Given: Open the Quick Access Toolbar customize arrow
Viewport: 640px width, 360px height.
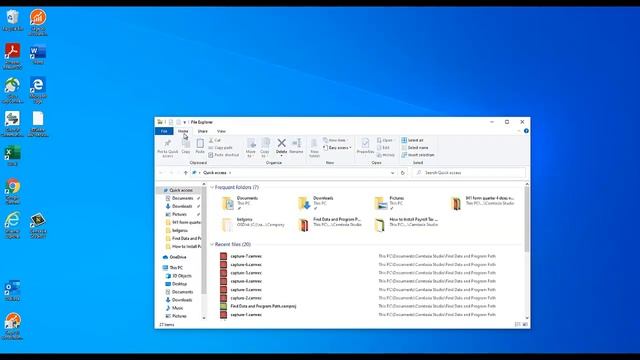Looking at the screenshot, I should tap(184, 122).
